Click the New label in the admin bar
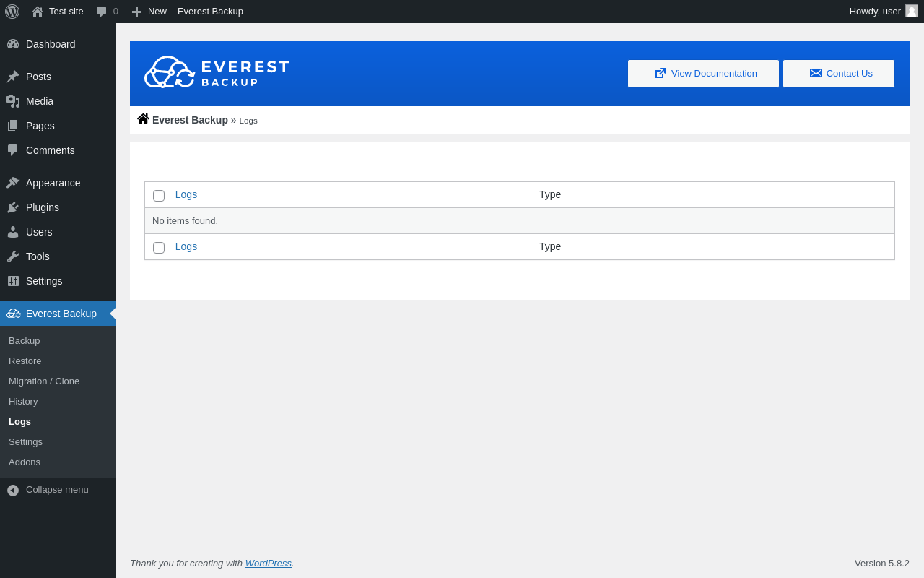The height and width of the screenshot is (578, 924). click(x=157, y=12)
